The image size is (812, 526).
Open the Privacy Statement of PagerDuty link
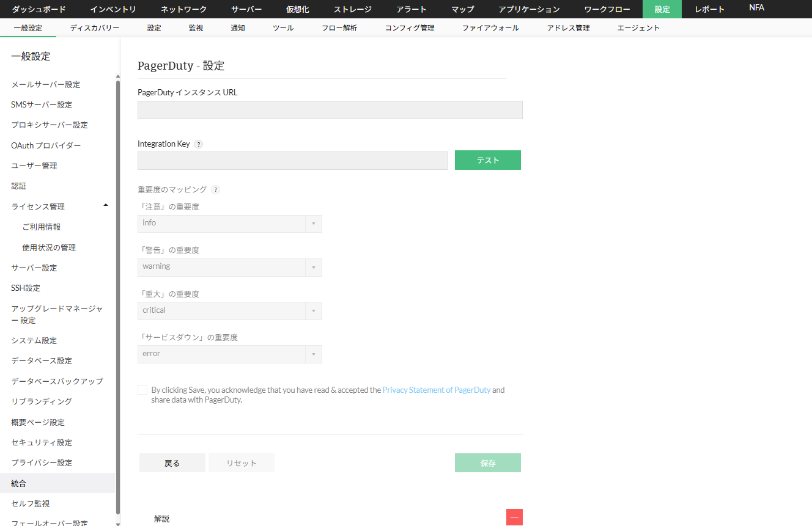(437, 390)
